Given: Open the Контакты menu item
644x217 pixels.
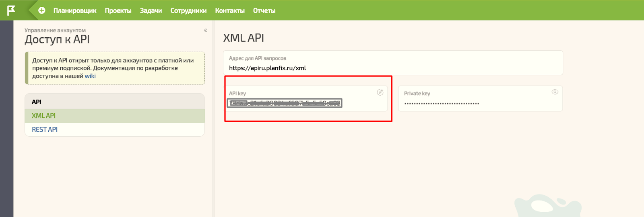Looking at the screenshot, I should point(230,11).
